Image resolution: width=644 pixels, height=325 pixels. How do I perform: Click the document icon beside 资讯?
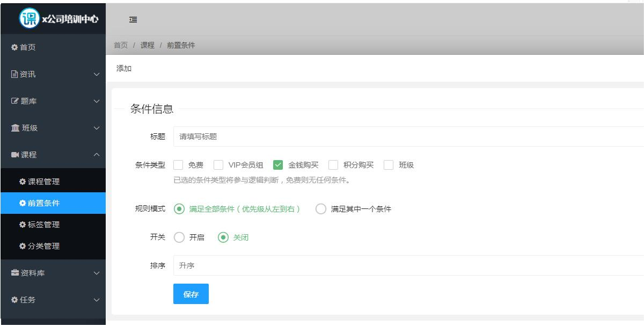click(14, 74)
